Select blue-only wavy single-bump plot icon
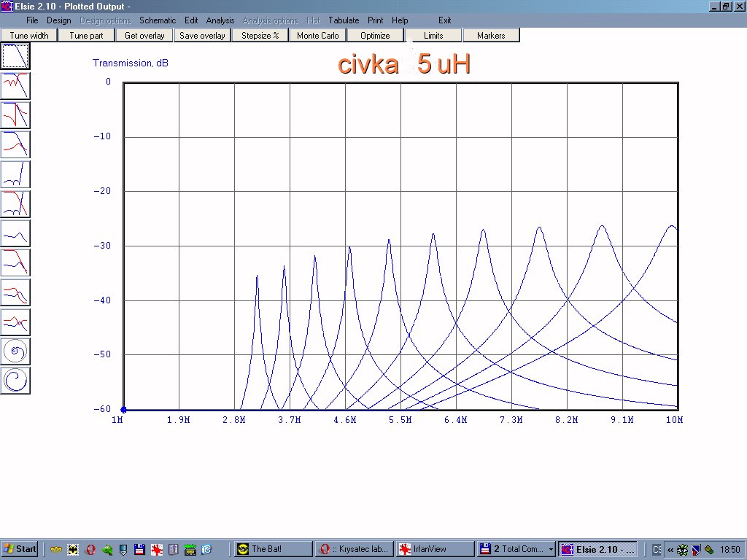Image resolution: width=747 pixels, height=560 pixels. pyautogui.click(x=15, y=233)
